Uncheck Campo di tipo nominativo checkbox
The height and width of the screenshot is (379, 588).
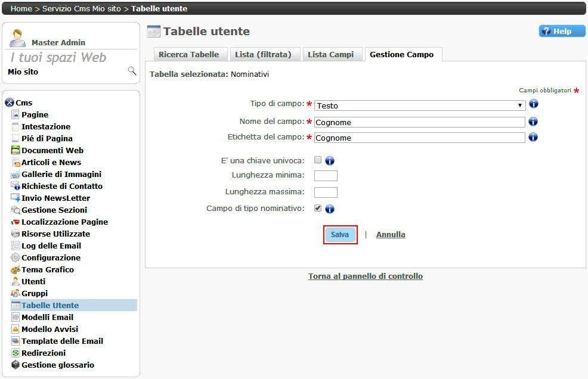coord(318,208)
